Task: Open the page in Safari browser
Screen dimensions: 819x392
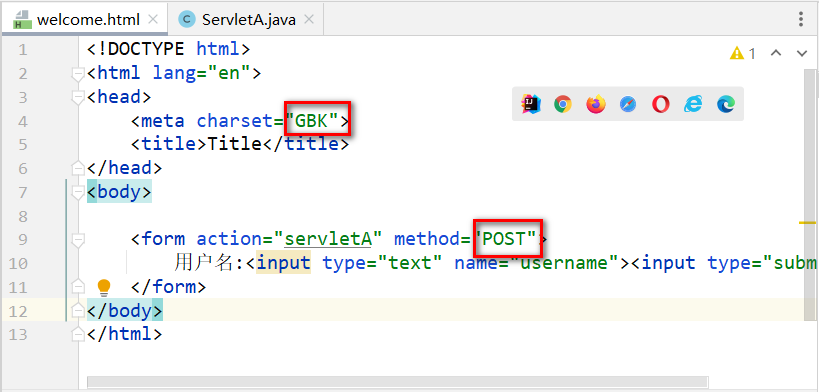Action: coord(628,105)
